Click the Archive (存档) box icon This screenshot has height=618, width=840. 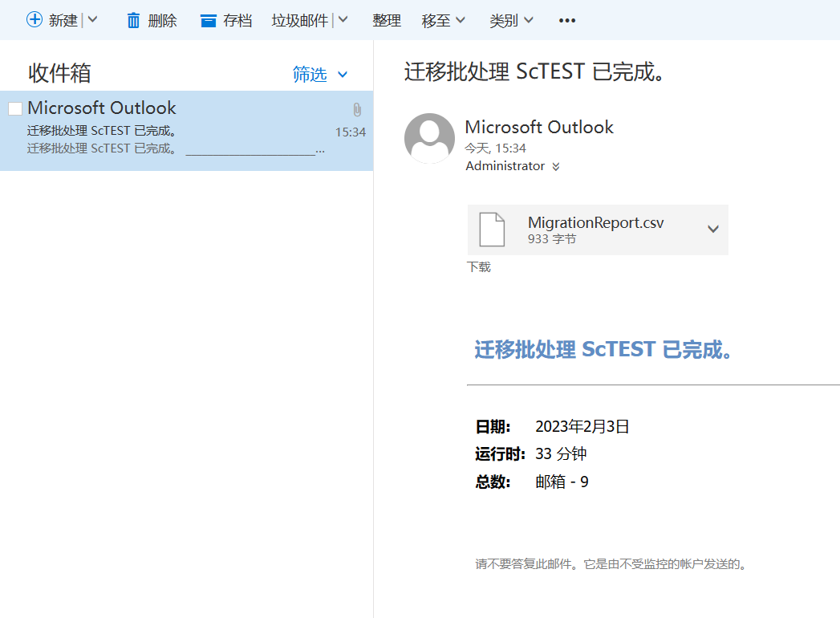(x=208, y=21)
